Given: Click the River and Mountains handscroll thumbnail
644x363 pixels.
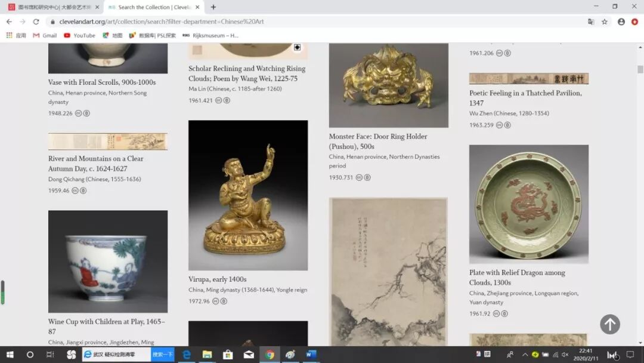Looking at the screenshot, I should (107, 141).
